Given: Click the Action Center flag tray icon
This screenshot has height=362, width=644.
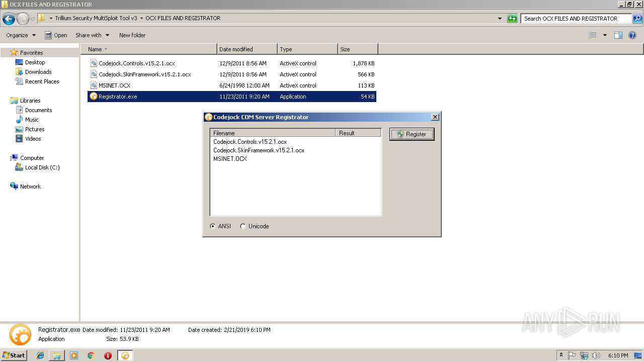Looking at the screenshot, I should 572,355.
